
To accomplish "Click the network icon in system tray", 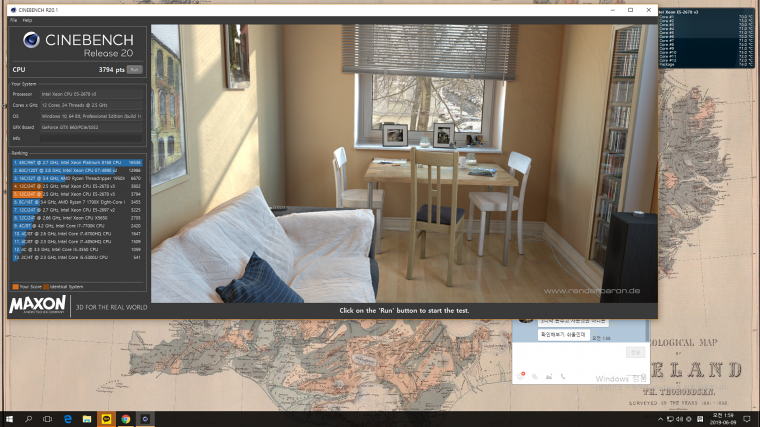I will click(x=670, y=419).
